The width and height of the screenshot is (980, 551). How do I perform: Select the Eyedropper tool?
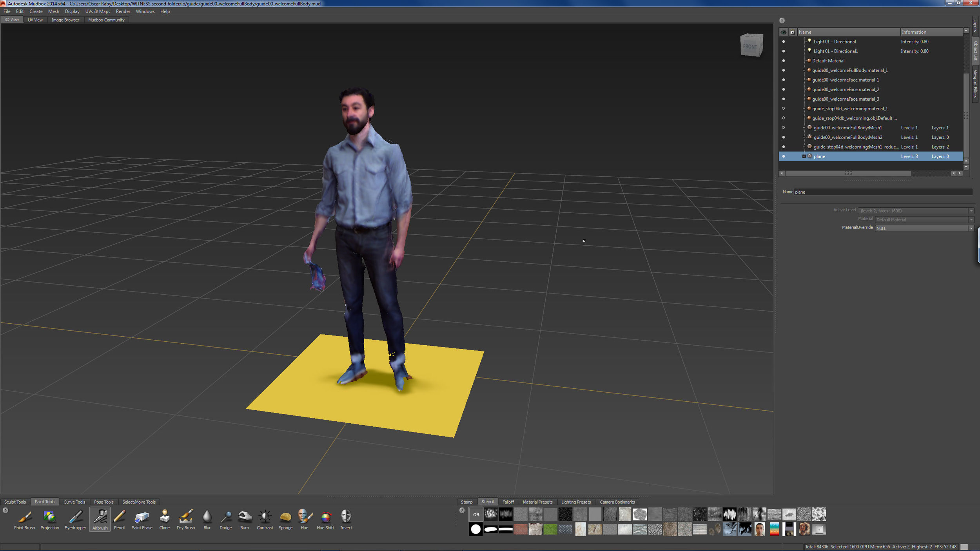[x=75, y=520]
